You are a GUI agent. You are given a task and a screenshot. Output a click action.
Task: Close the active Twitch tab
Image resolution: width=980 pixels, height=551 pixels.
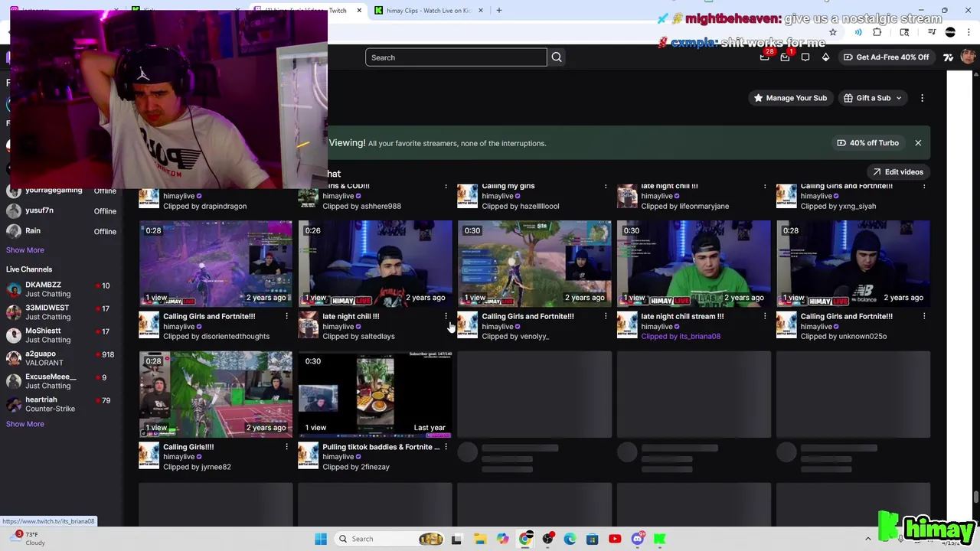pos(359,10)
